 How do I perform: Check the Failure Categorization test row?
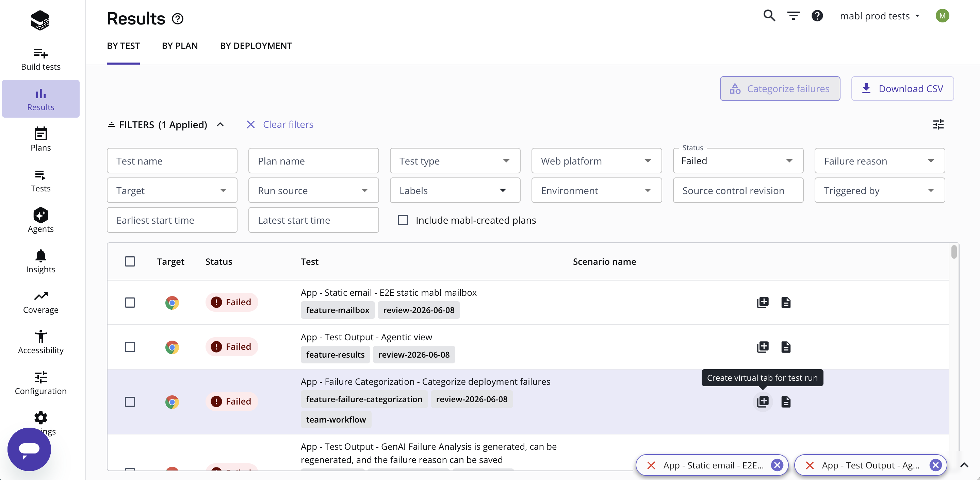(130, 402)
